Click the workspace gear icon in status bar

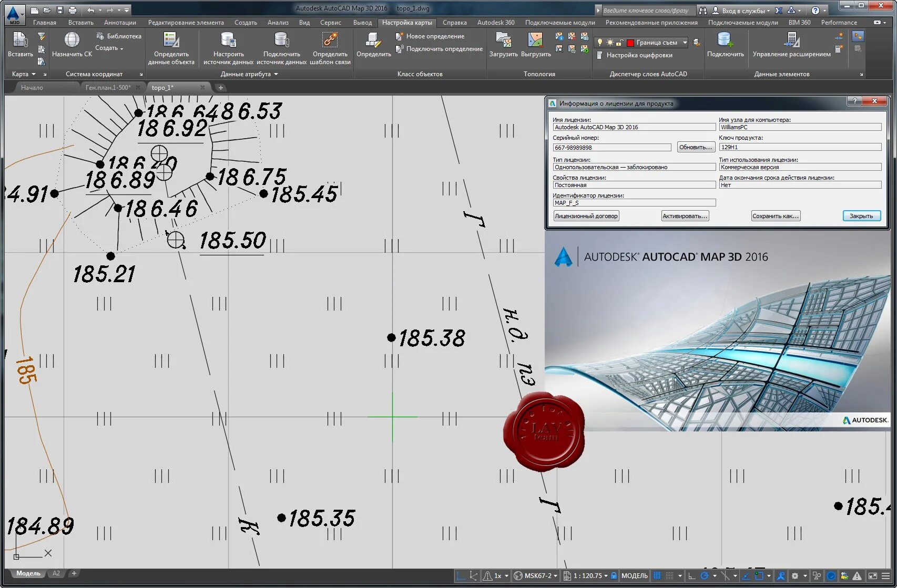coord(795,576)
